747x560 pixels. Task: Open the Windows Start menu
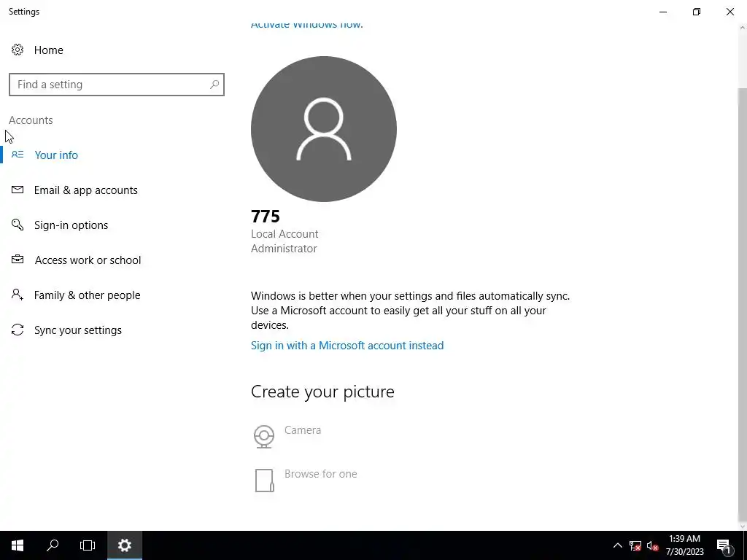(x=18, y=545)
